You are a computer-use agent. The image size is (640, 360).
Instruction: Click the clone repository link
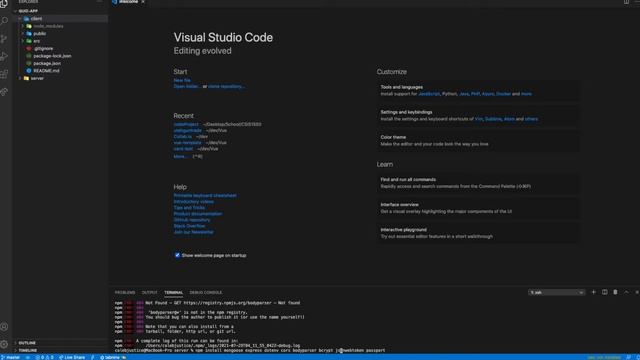pos(226,86)
